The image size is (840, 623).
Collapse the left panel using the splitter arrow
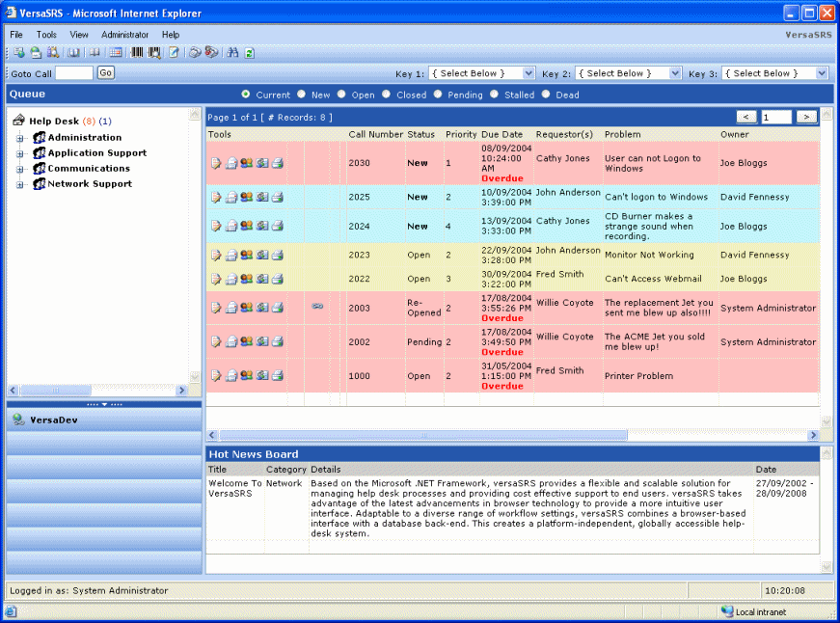pyautogui.click(x=104, y=404)
